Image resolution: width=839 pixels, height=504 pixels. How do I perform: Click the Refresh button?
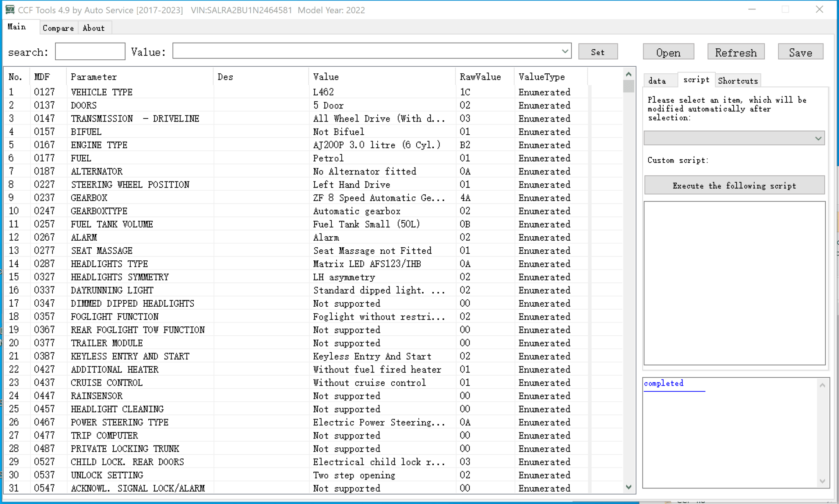[735, 52]
